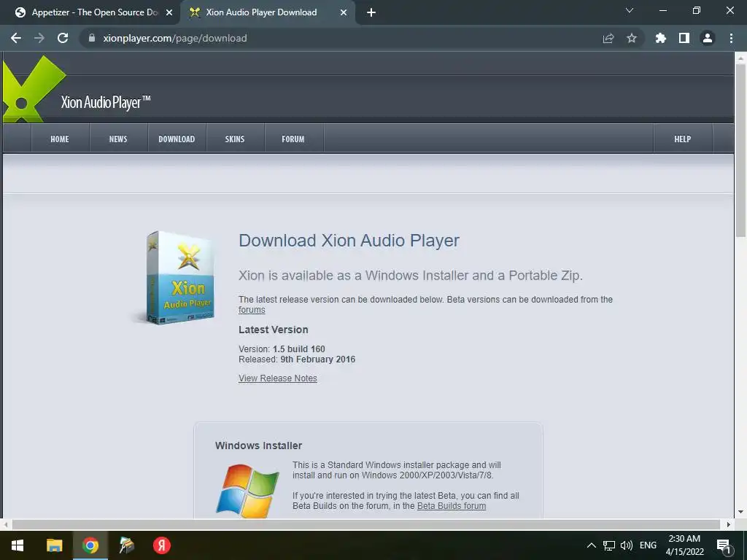Click the padlock site info icon
The width and height of the screenshot is (747, 560).
tap(92, 38)
